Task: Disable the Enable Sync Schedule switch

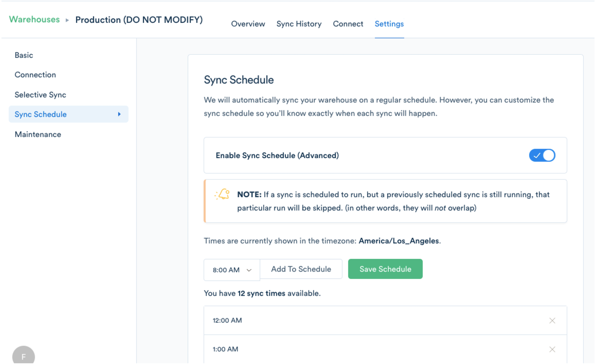Action: (x=542, y=155)
